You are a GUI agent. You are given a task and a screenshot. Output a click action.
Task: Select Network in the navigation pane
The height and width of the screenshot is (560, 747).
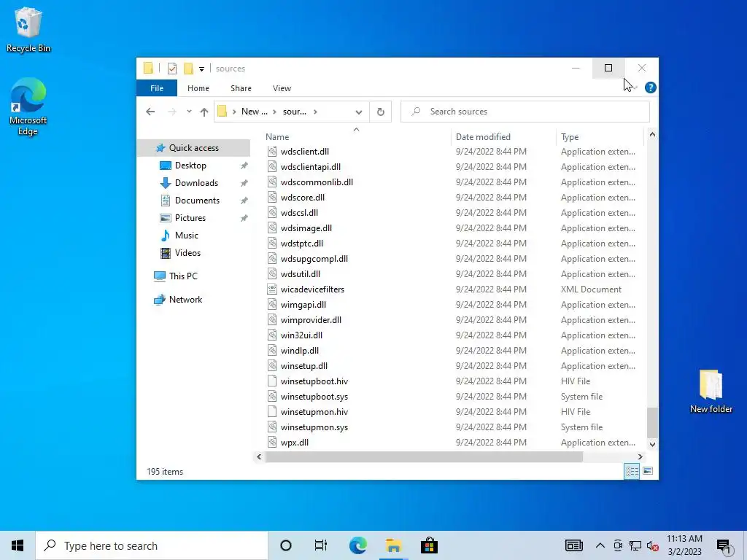pos(185,300)
